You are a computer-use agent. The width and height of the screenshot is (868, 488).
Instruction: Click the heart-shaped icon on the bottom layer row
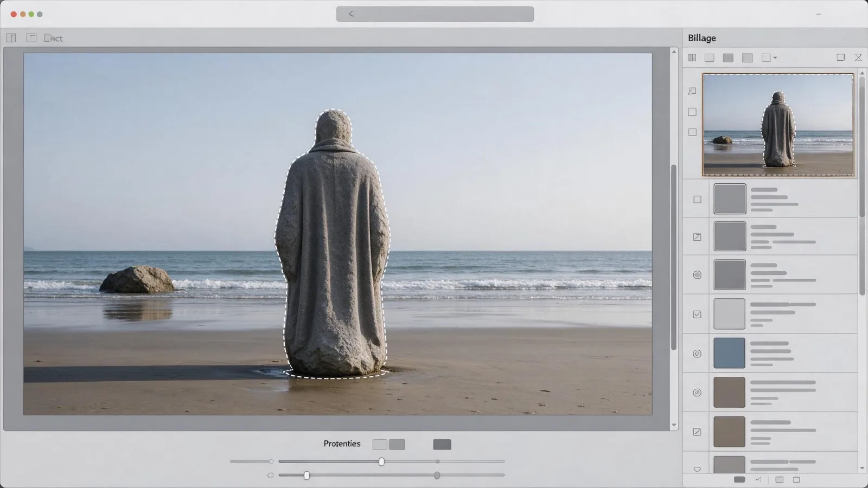tap(697, 470)
